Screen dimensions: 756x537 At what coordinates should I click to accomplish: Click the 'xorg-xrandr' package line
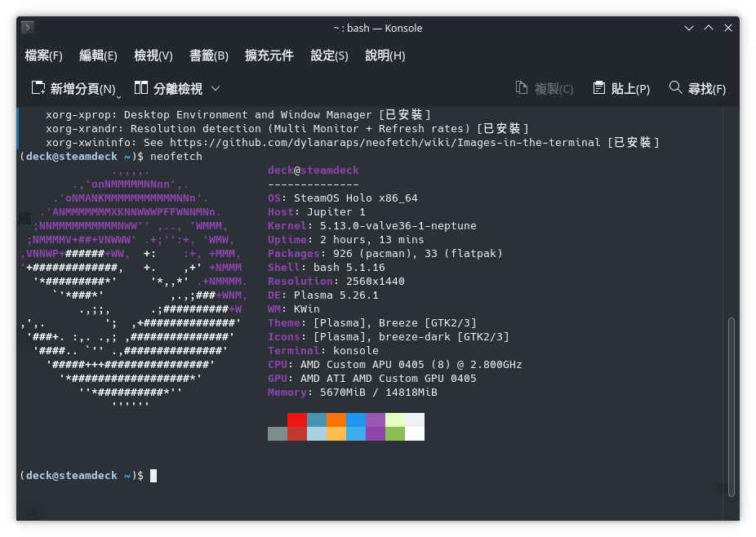[287, 129]
